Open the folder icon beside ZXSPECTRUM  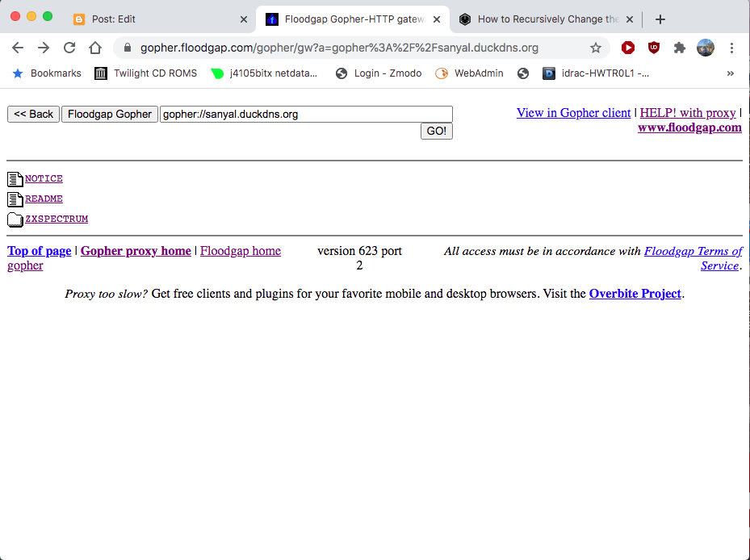tap(15, 218)
